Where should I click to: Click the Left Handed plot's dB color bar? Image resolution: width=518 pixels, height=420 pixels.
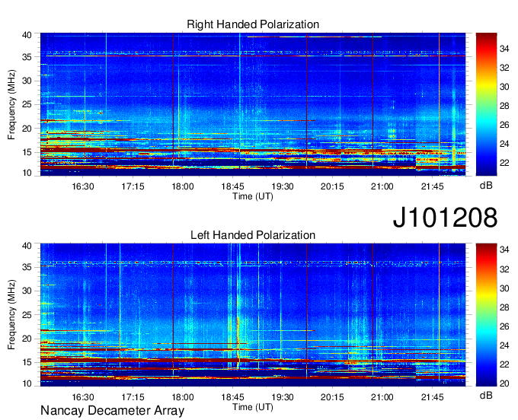coord(486,315)
